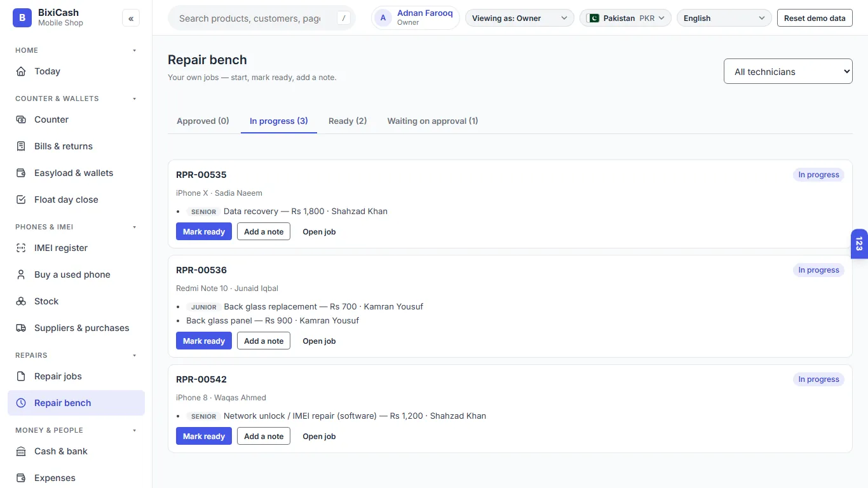Mark job RPR-00535 as ready
The width and height of the screenshot is (868, 488).
pos(204,231)
